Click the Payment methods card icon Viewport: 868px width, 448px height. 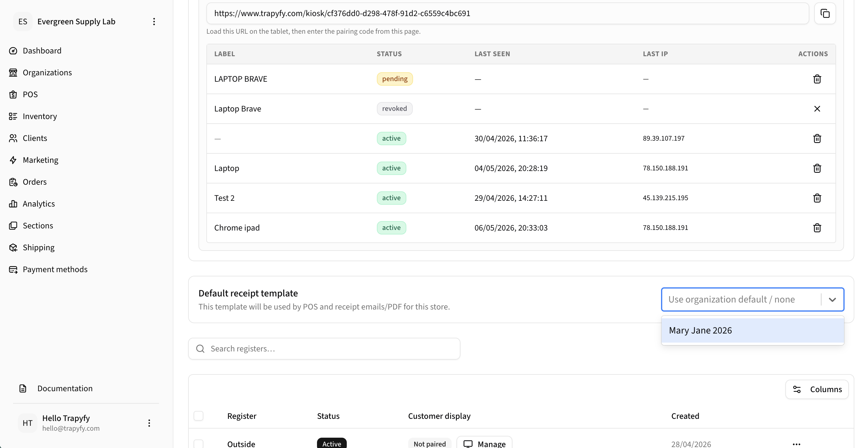pos(13,269)
